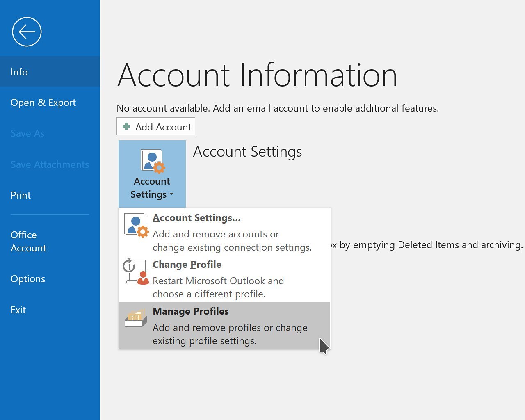Image resolution: width=525 pixels, height=420 pixels.
Task: Go to the Print page
Action: (x=21, y=195)
